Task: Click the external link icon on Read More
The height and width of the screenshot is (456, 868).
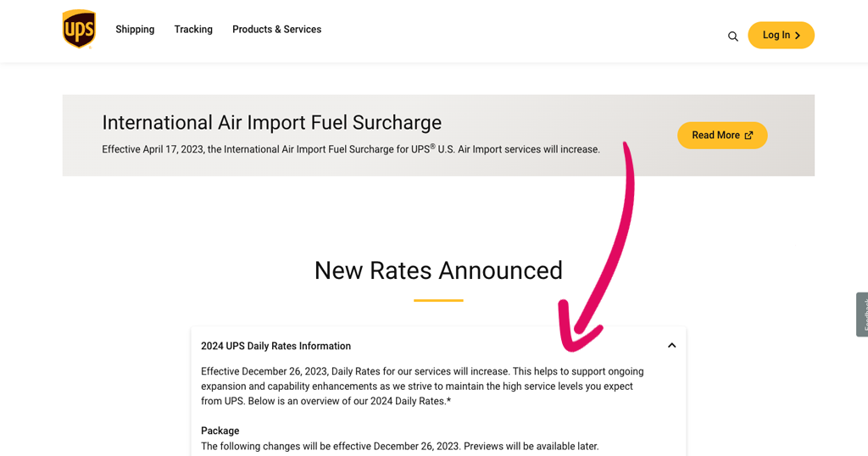Action: (x=749, y=135)
